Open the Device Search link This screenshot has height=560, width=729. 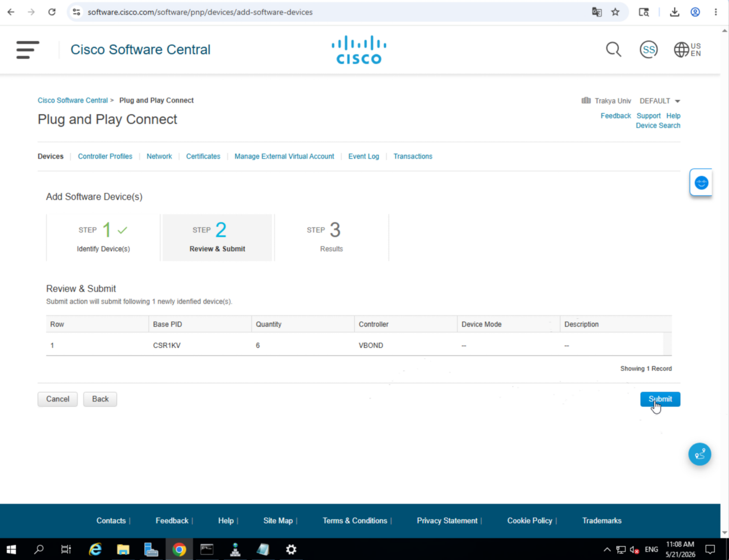coord(658,125)
